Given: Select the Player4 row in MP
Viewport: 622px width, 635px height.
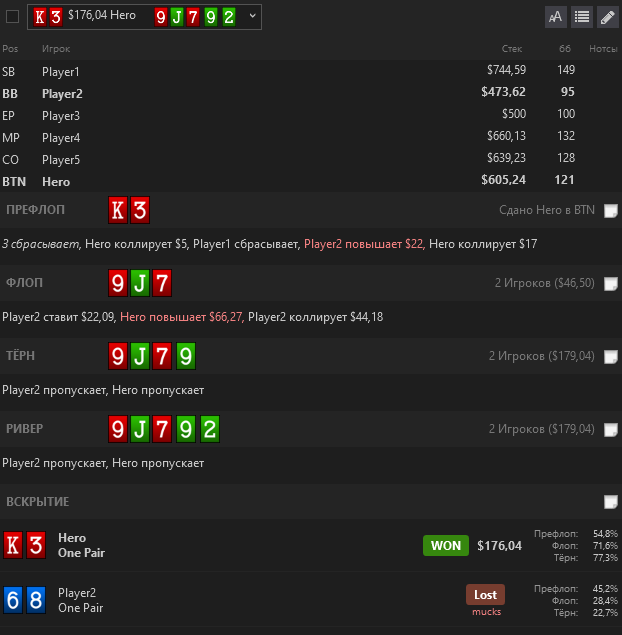Looking at the screenshot, I should 311,137.
